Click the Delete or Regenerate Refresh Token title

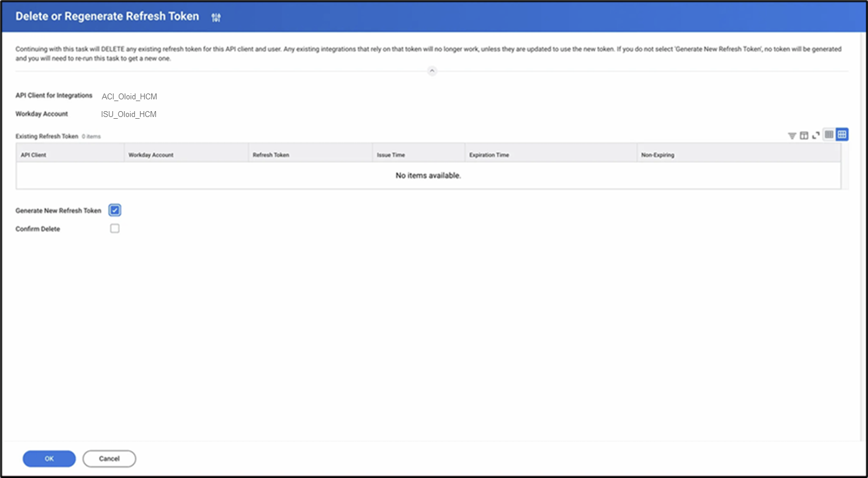pos(107,16)
